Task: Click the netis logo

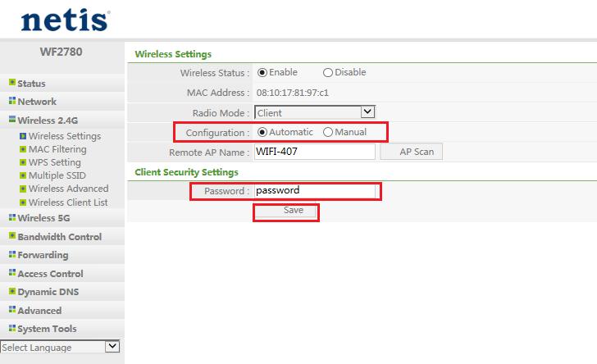Action: 64,20
